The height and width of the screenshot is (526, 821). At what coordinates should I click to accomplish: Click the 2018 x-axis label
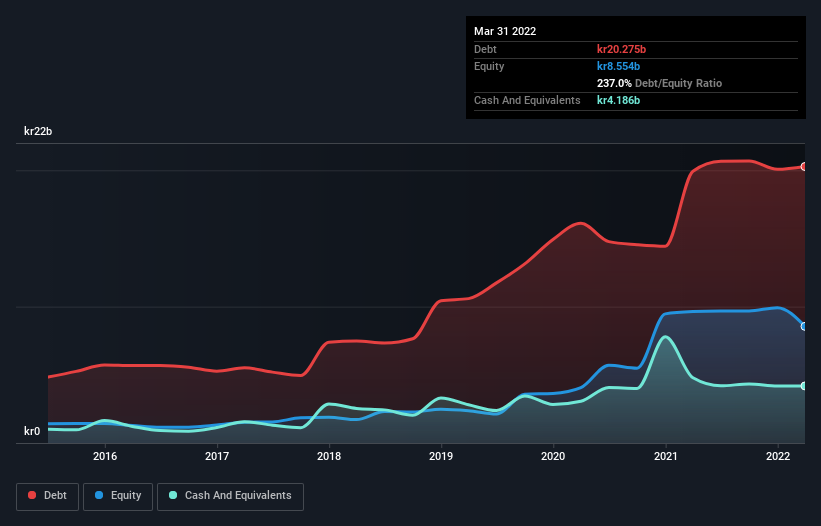coord(329,456)
